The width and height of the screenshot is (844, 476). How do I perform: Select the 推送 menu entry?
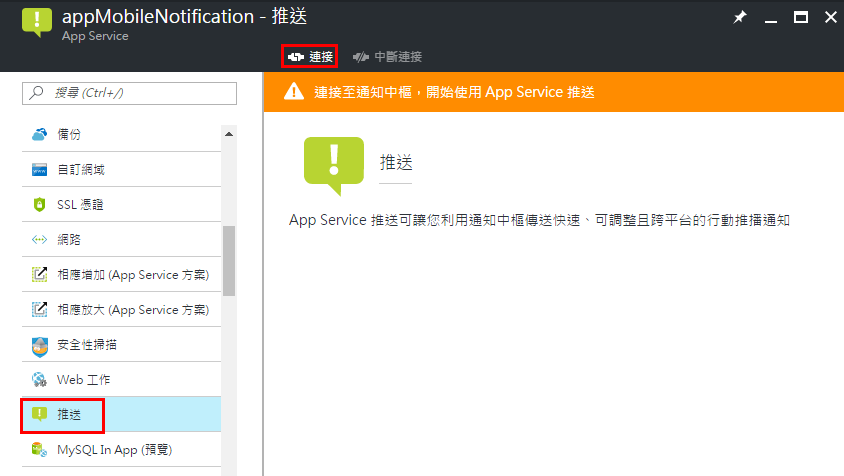click(122, 415)
